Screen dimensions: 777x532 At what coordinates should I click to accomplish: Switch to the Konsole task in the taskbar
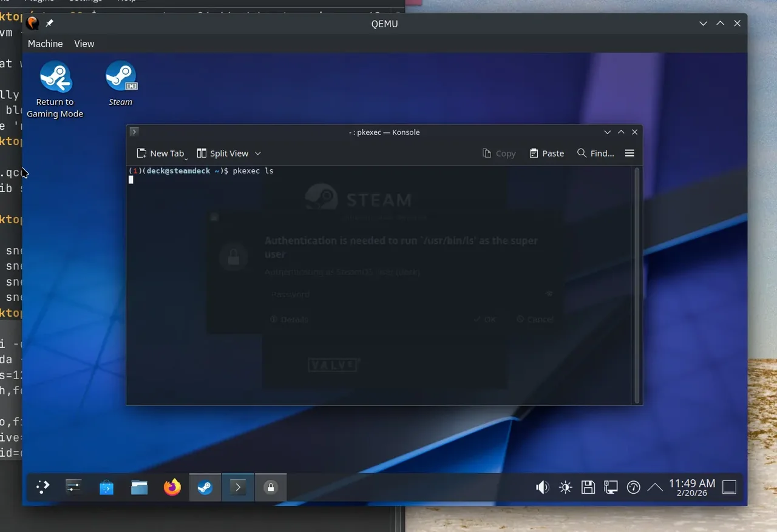(x=238, y=487)
